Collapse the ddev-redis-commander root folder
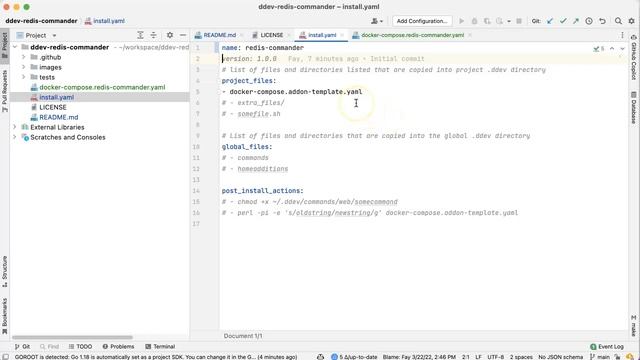 pos(15,47)
